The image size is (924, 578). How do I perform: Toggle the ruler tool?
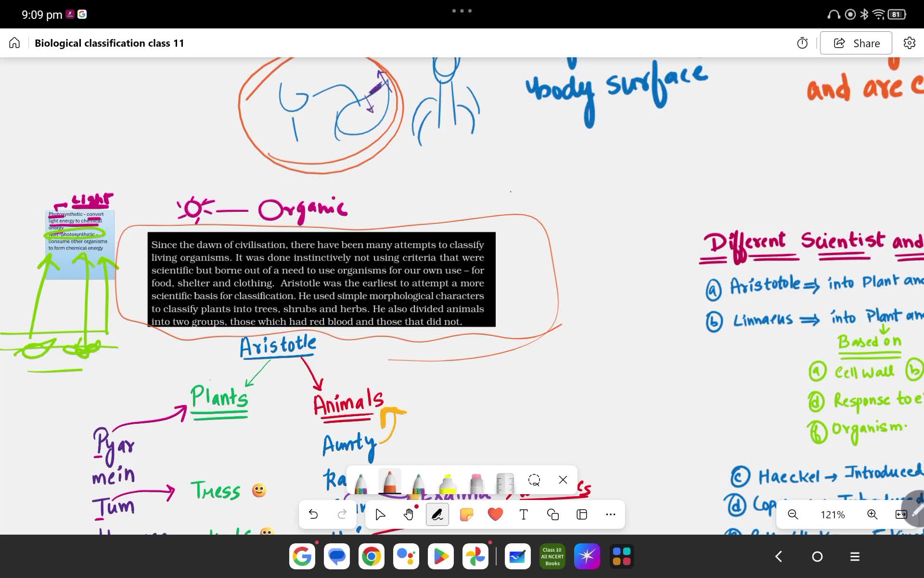(505, 483)
